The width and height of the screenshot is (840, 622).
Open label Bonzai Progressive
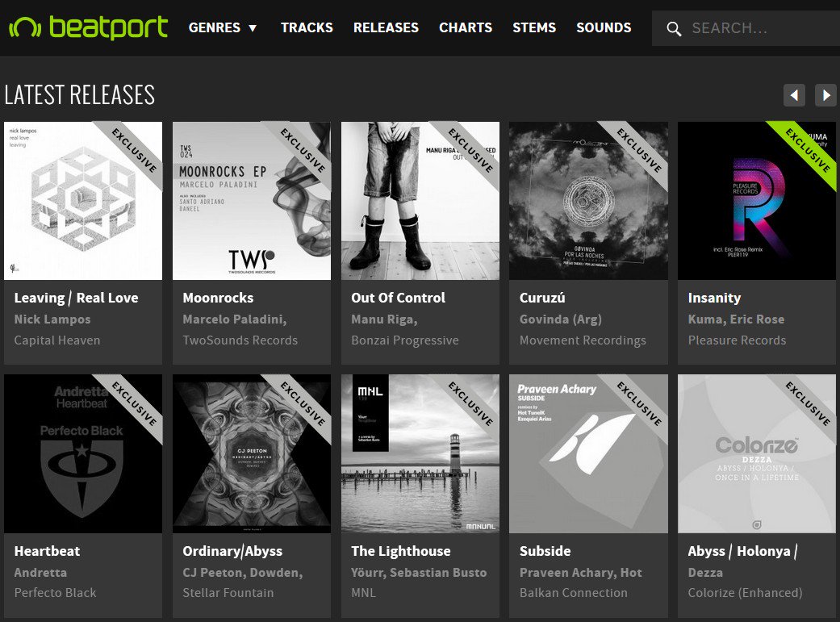click(x=405, y=340)
